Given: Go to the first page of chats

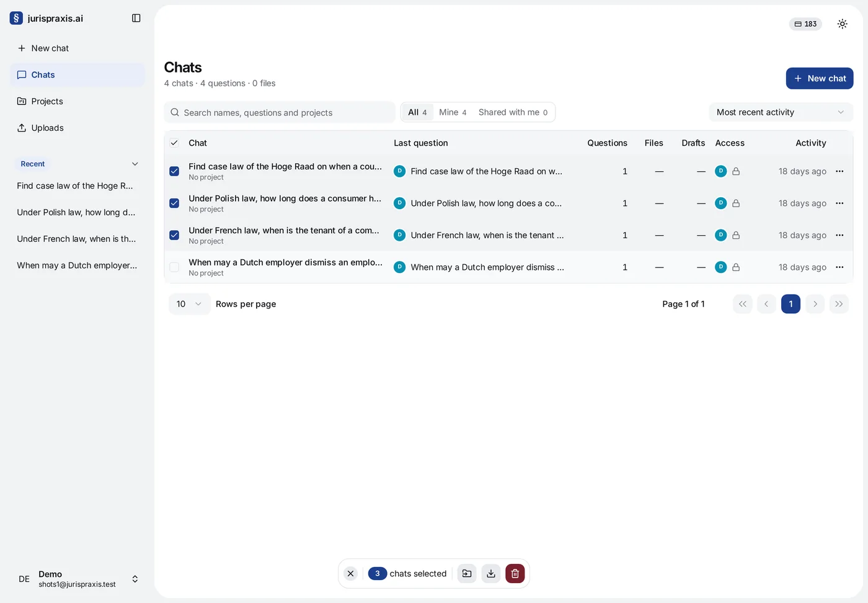Looking at the screenshot, I should click(x=743, y=304).
